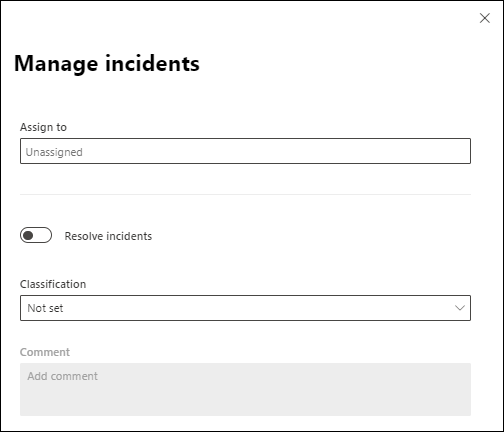Close the Manage incidents panel

[485, 18]
